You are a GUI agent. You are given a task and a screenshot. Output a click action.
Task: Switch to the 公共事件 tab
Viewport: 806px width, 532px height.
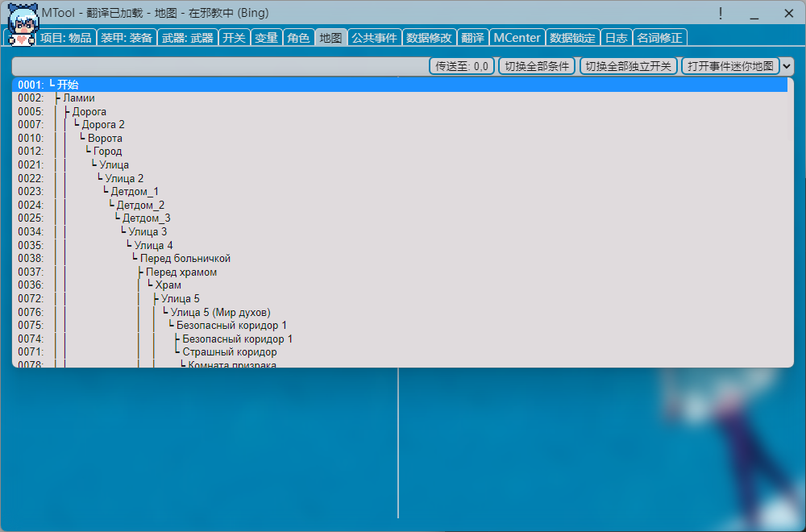374,38
